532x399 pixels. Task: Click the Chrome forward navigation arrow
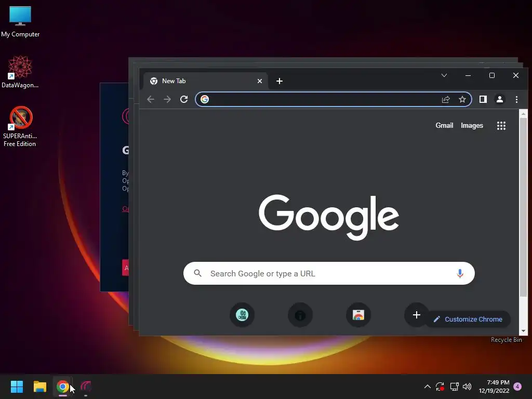click(x=167, y=99)
